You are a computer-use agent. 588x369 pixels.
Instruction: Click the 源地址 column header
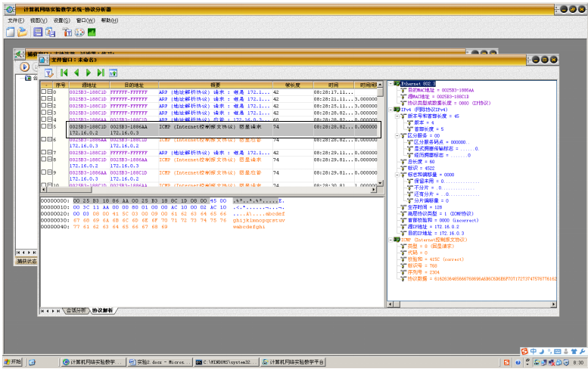[x=89, y=85]
